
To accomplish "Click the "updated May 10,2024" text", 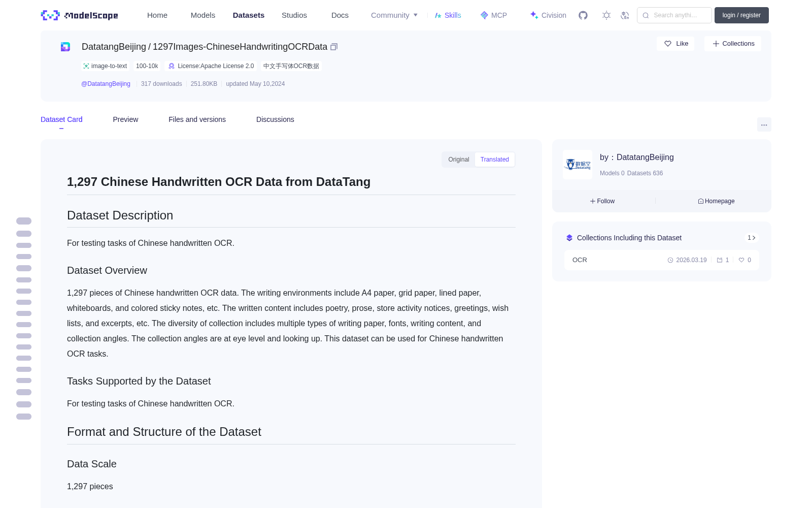I will [x=255, y=84].
